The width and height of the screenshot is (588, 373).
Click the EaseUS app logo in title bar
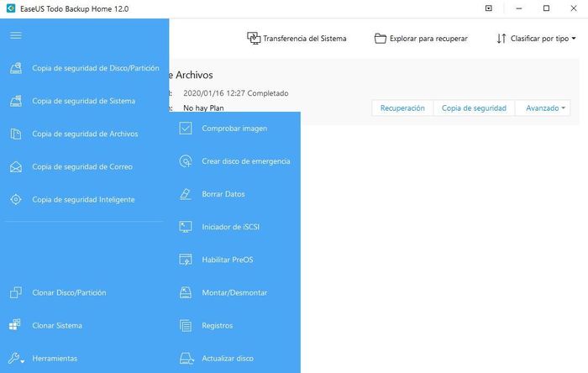click(x=11, y=8)
